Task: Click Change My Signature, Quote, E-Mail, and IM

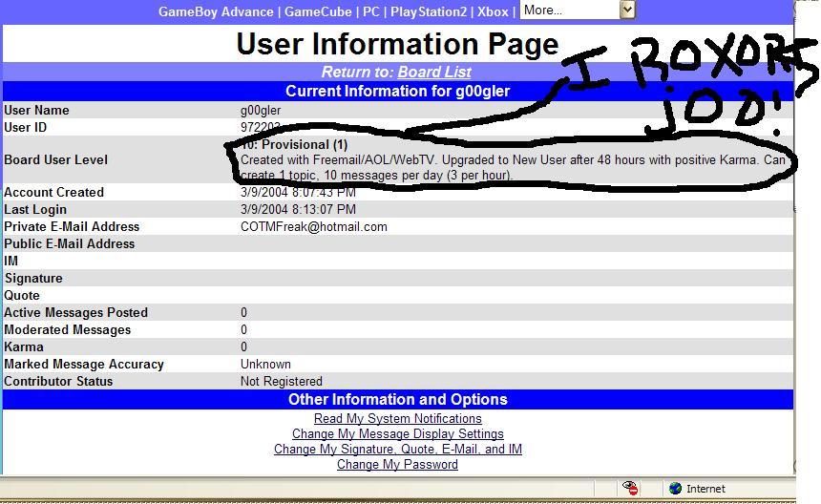Action: click(x=397, y=449)
